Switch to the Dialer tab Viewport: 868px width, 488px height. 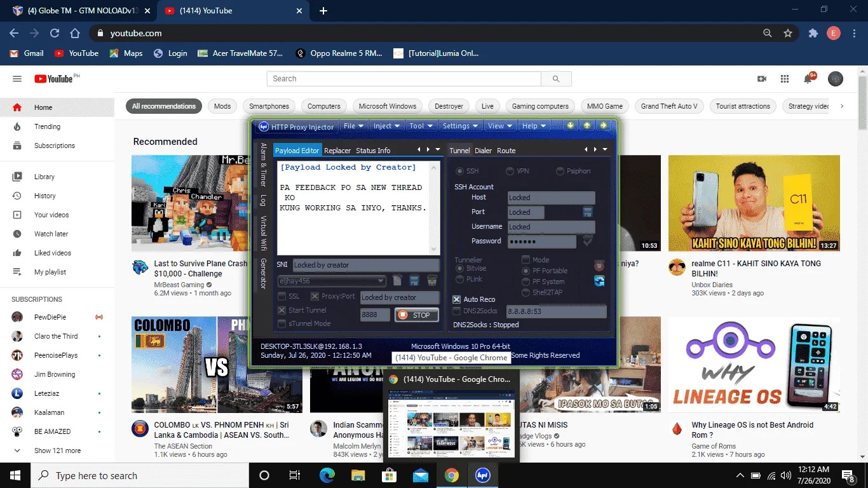[484, 151]
